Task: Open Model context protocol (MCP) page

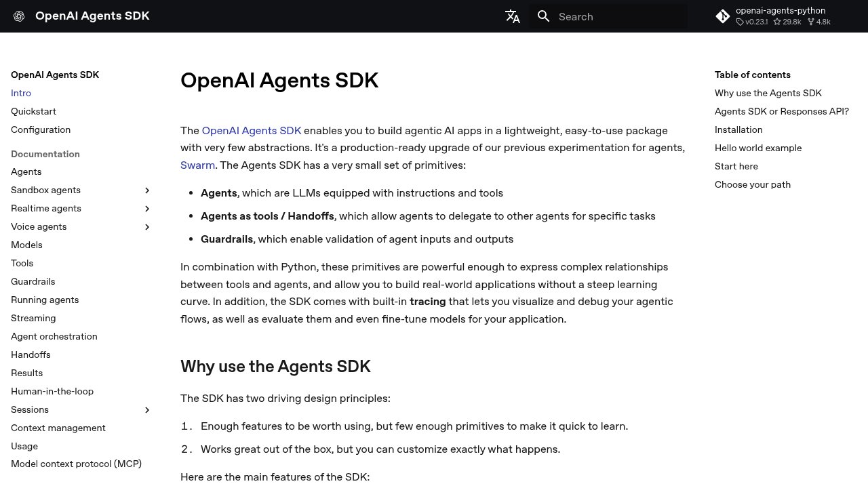Action: [x=76, y=464]
